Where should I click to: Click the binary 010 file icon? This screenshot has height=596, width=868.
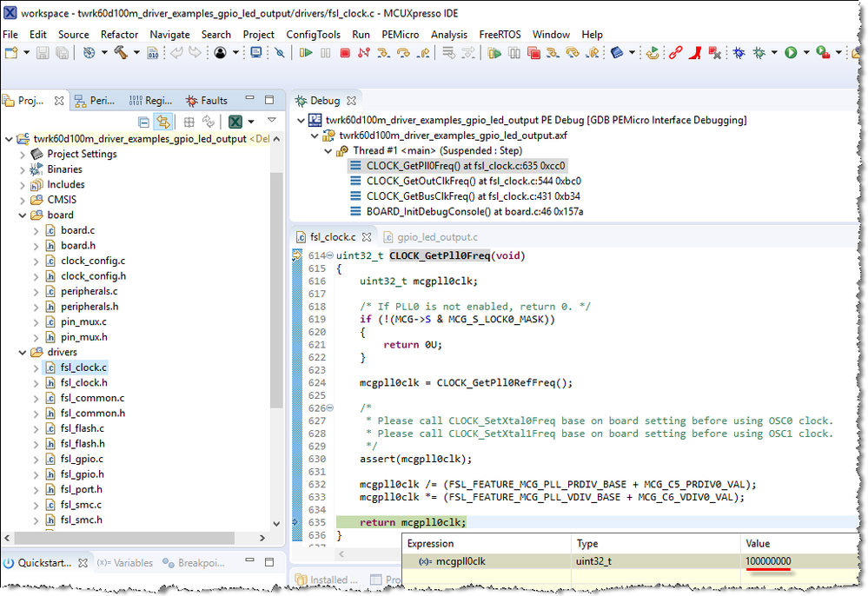pos(153,53)
